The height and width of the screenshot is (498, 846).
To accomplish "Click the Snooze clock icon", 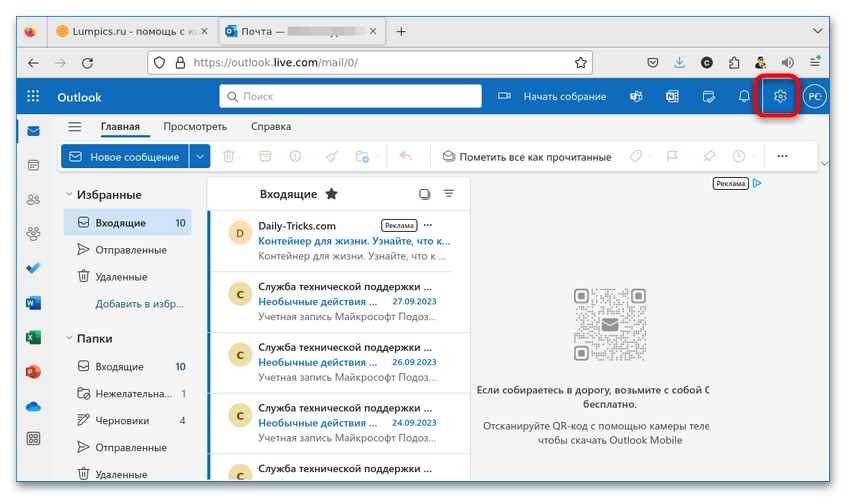I will click(739, 156).
